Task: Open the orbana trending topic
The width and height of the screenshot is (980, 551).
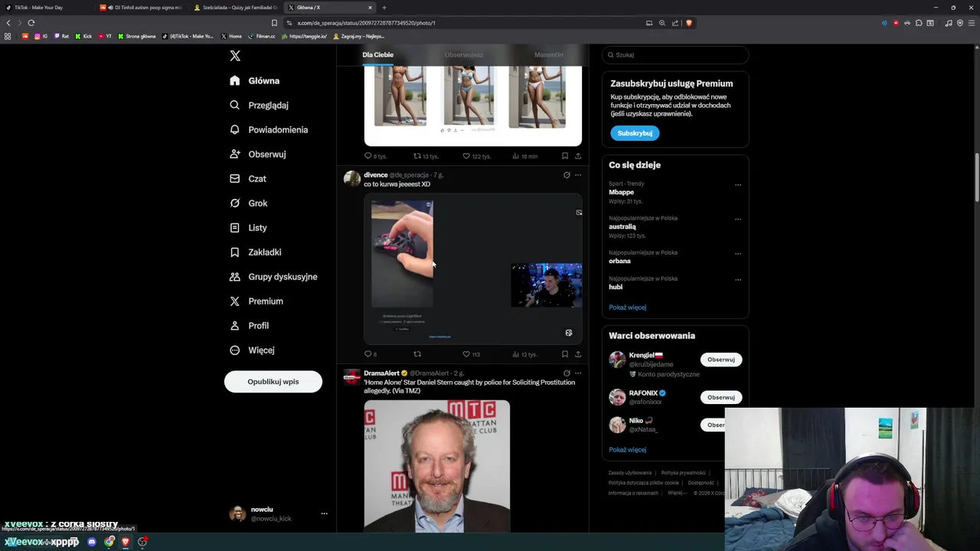Action: tap(619, 261)
